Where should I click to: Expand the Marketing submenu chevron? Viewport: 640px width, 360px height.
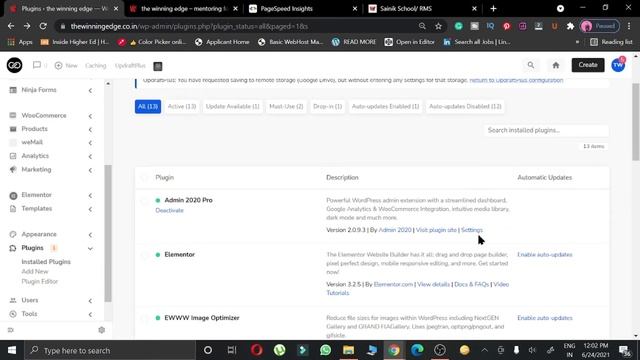click(90, 170)
